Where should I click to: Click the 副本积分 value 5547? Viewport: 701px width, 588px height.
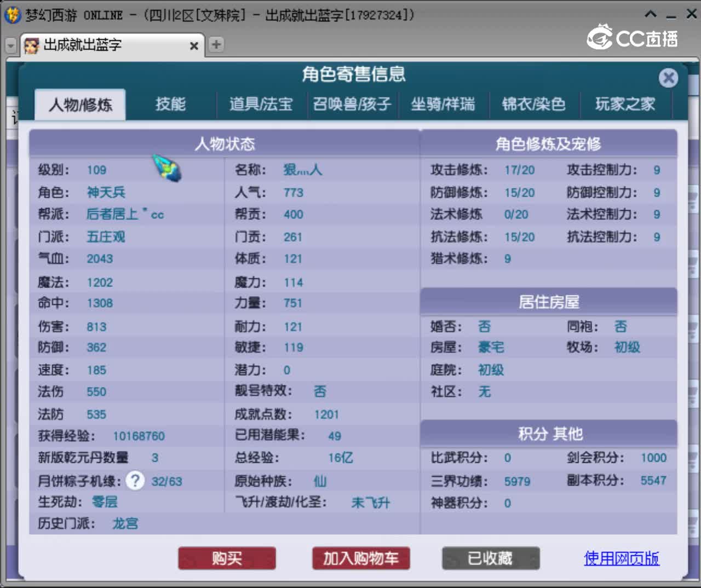(x=654, y=481)
